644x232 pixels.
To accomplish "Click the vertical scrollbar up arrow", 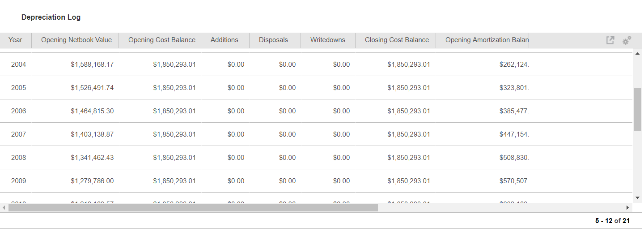I will (637, 54).
